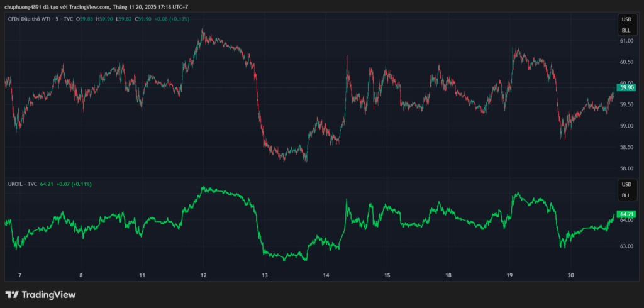Select date 18 on the time axis
Screen dimensions: 644x308
448,275
